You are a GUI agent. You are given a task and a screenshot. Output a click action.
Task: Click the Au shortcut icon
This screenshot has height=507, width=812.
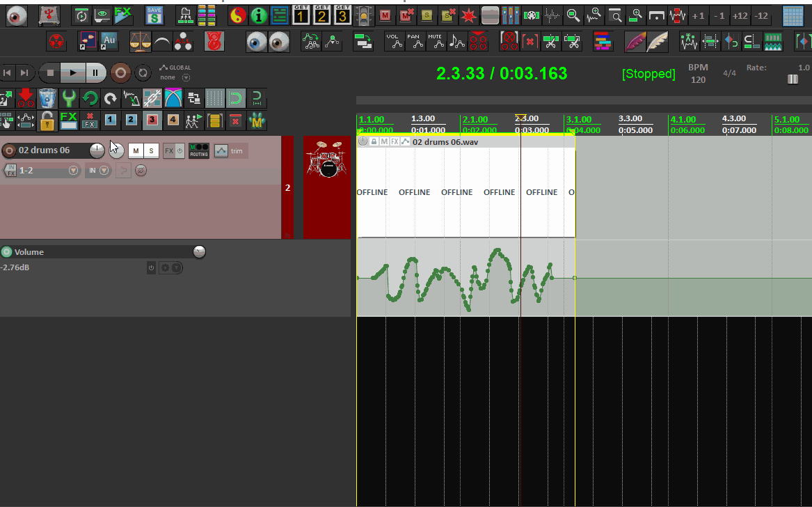109,42
